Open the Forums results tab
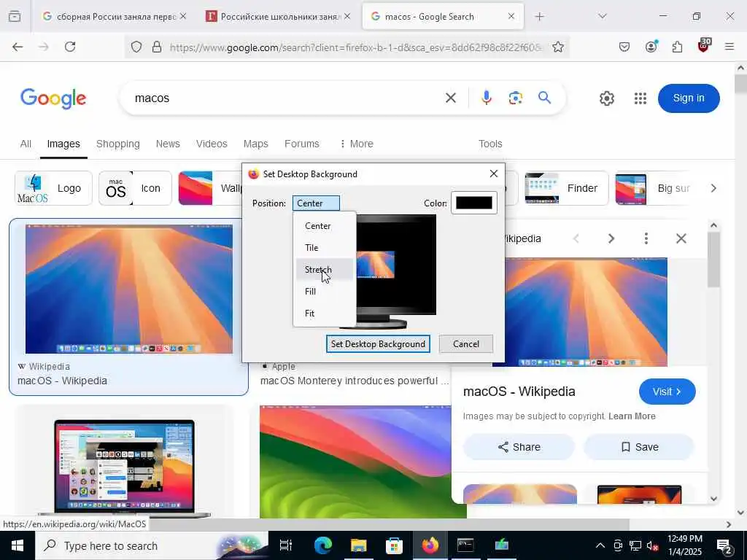Screen dimensions: 747x560 click(x=301, y=144)
